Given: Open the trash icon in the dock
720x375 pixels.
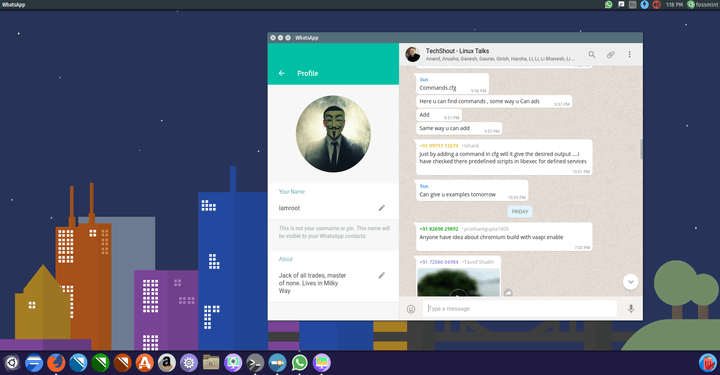Looking at the screenshot, I should [x=708, y=363].
